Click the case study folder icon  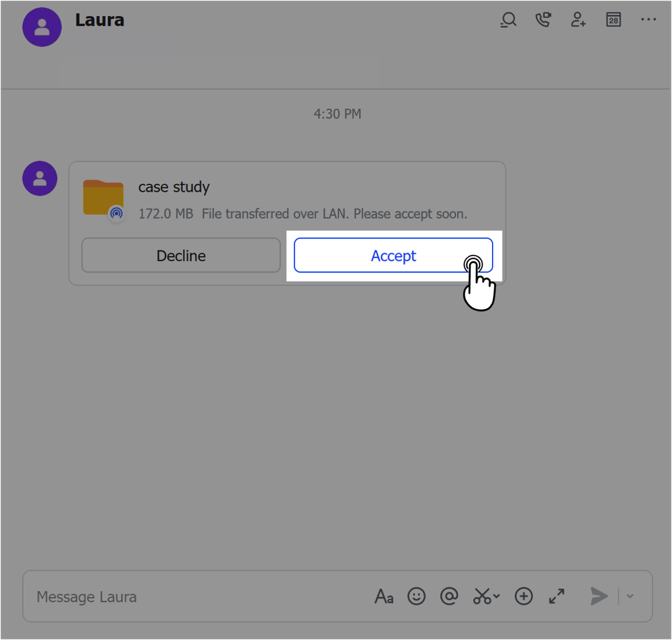click(x=103, y=199)
